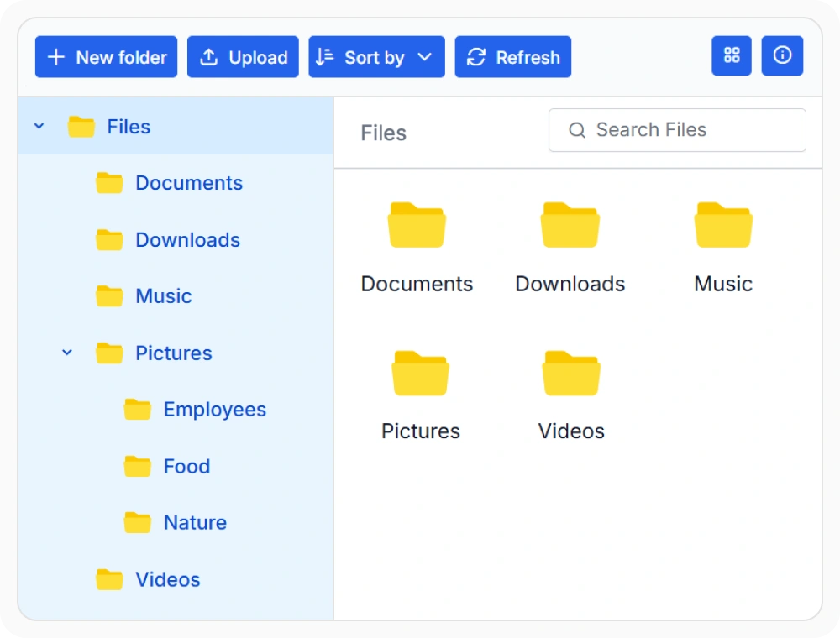Click the Pictures folder icon in tree
The height and width of the screenshot is (638, 840).
[109, 353]
